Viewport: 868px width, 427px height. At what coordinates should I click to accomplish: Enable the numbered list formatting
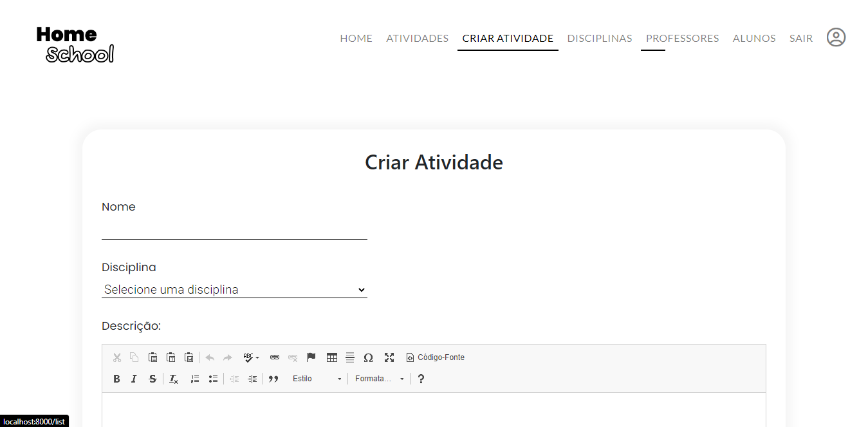194,379
